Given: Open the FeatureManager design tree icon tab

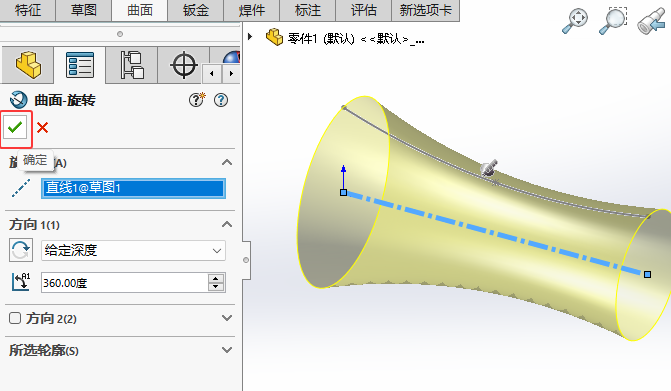Looking at the screenshot, I should pyautogui.click(x=28, y=65).
